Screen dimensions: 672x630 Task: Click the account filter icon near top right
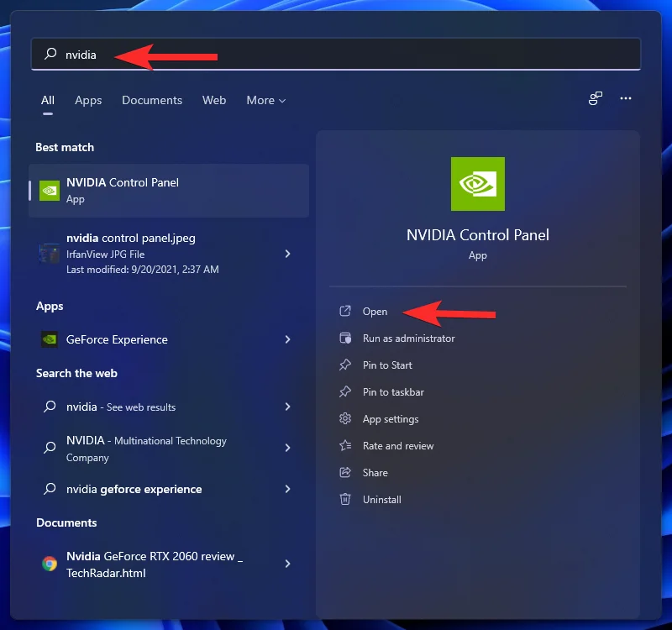(x=595, y=98)
